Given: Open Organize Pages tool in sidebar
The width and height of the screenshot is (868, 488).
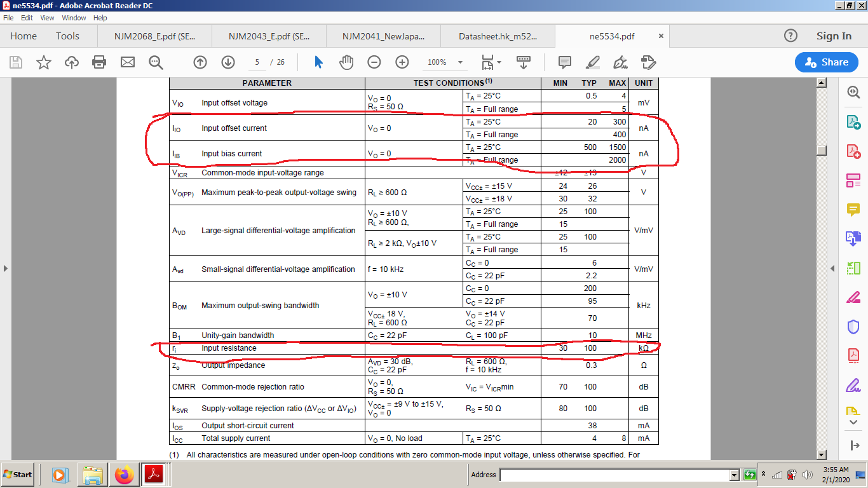Looking at the screenshot, I should click(853, 180).
